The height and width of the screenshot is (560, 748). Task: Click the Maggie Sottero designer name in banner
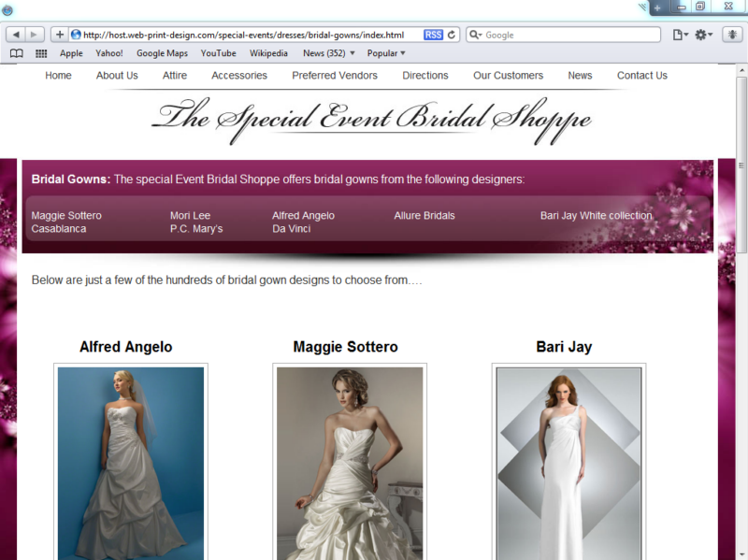(66, 216)
